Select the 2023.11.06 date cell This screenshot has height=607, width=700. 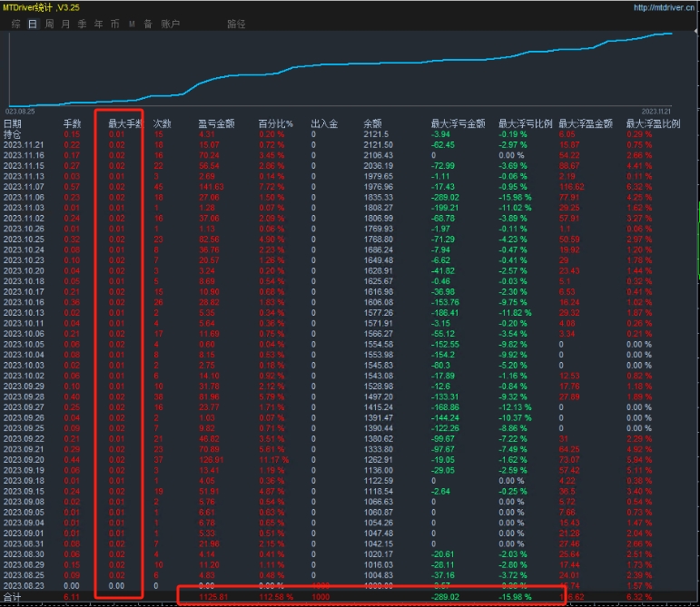click(24, 198)
